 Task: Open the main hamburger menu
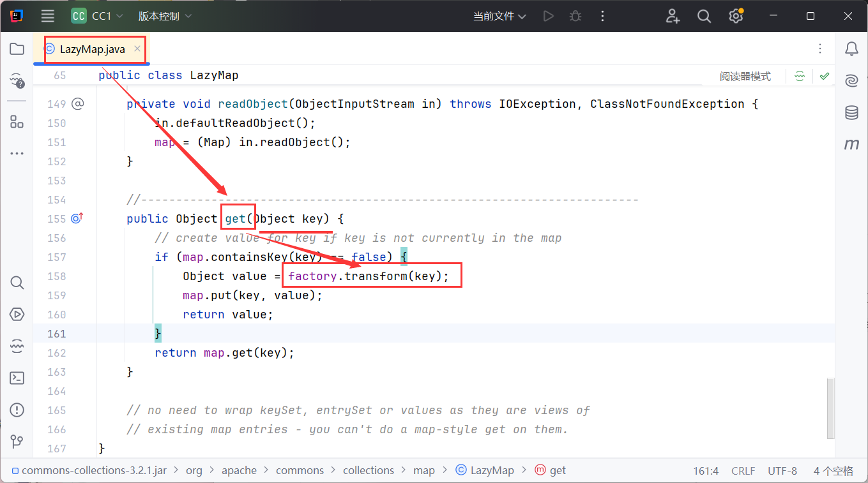click(47, 16)
